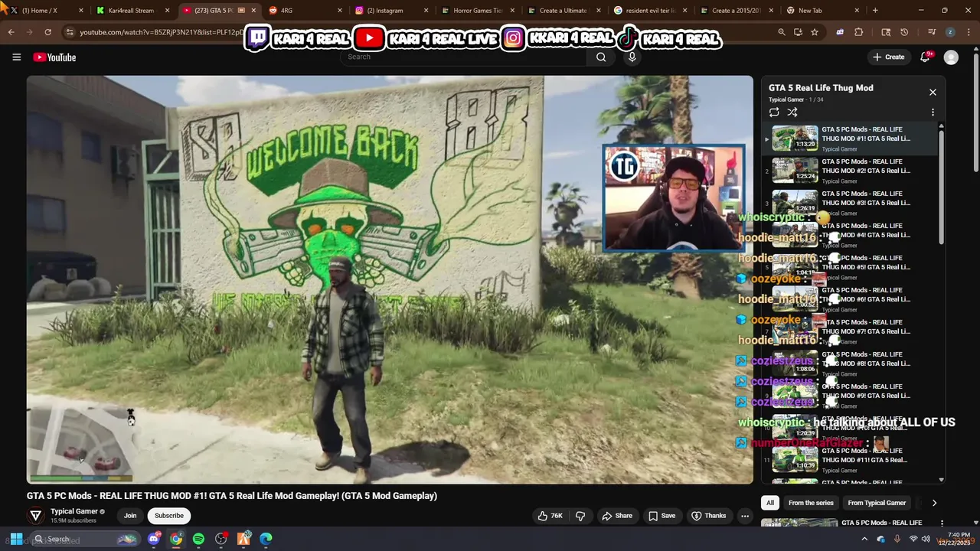Open Chrome profile avatar

pyautogui.click(x=950, y=32)
